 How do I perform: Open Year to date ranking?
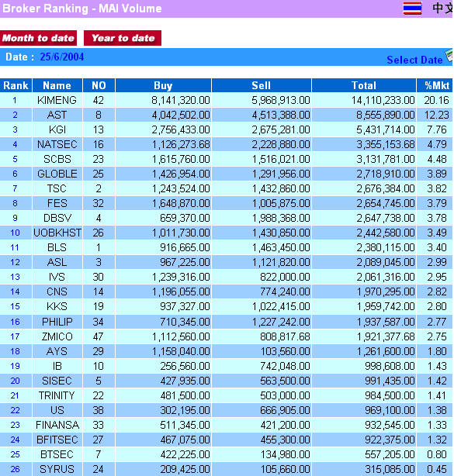(123, 38)
